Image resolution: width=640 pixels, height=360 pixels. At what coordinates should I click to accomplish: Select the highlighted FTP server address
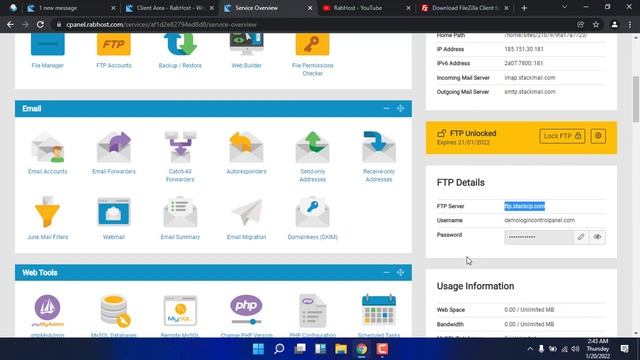coord(524,206)
